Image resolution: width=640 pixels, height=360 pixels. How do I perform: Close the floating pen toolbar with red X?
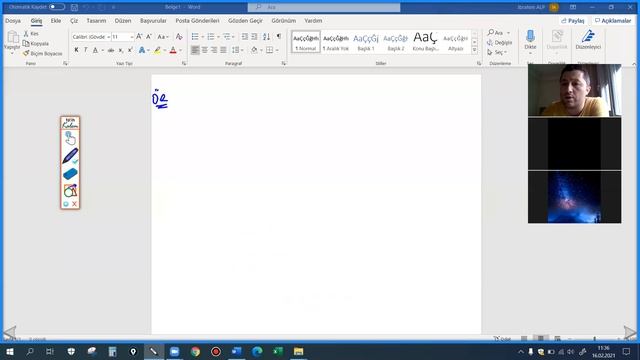pyautogui.click(x=74, y=204)
